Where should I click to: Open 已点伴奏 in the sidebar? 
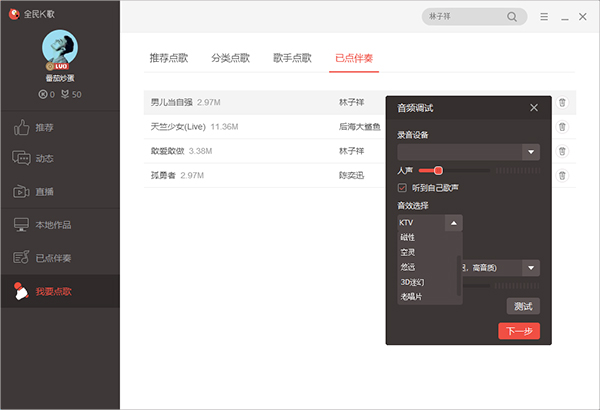tap(52, 258)
